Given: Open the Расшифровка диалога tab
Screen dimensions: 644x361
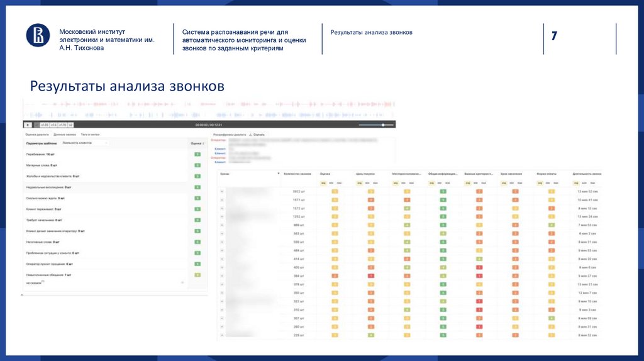Looking at the screenshot, I should point(229,135).
